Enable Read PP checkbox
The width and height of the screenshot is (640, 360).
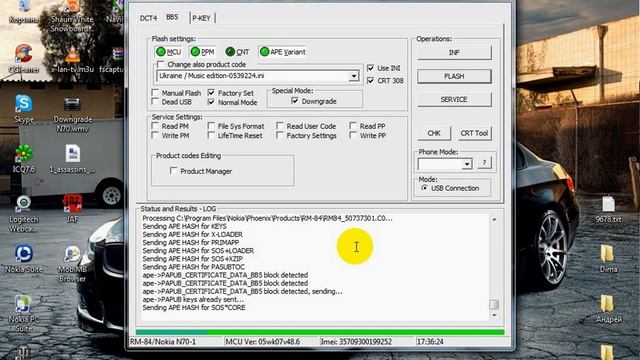(353, 126)
